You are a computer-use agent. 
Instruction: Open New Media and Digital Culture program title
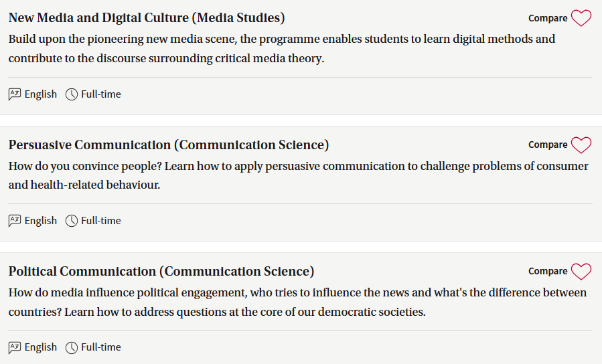147,18
